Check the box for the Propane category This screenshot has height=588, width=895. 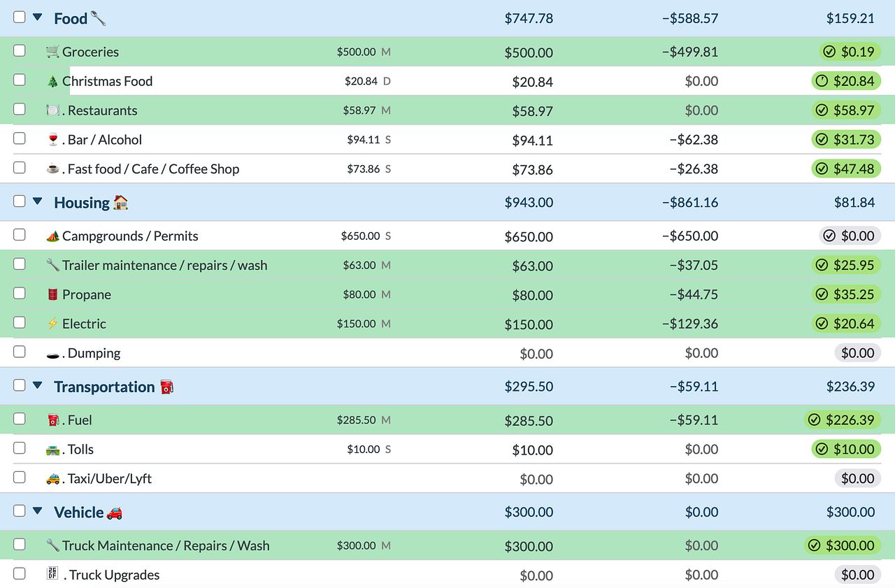click(x=20, y=293)
